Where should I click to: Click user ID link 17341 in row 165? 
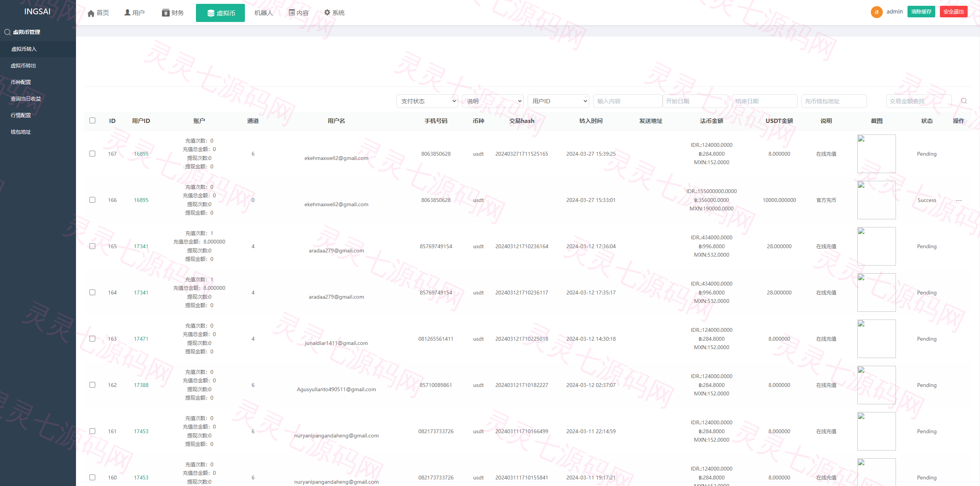141,246
